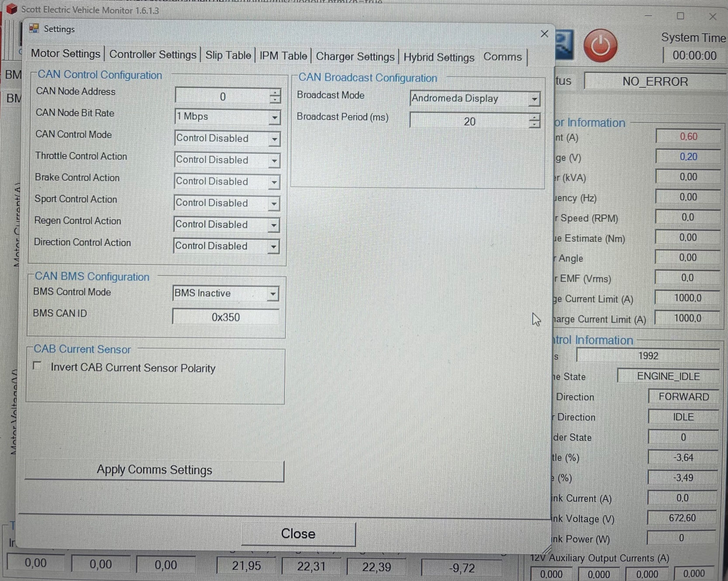Open the Regen Control Action dropdown
Screen dimensions: 728x581
click(x=273, y=225)
